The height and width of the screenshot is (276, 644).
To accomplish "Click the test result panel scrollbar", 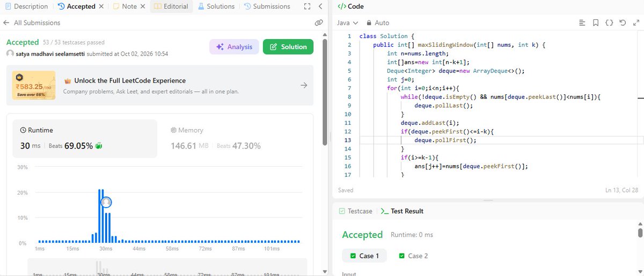I will pyautogui.click(x=640, y=233).
